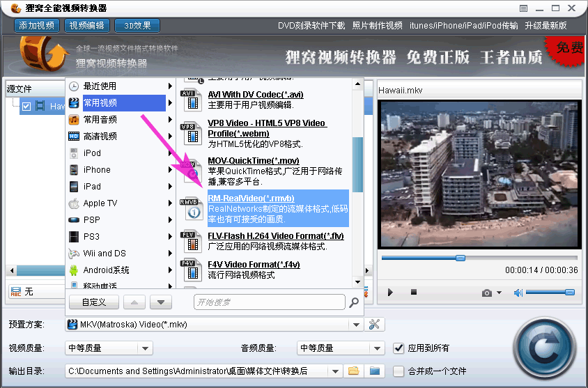The image size is (588, 388).
Task: Open the snapshot camera dropdown arrow
Action: (x=499, y=293)
